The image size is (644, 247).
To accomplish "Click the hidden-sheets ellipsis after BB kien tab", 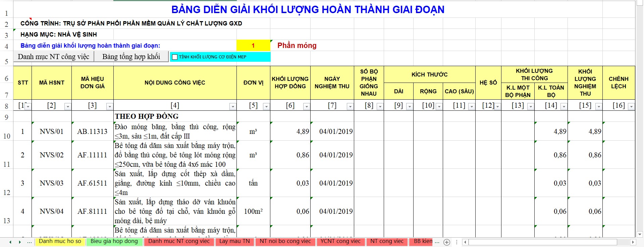I will (437, 242).
